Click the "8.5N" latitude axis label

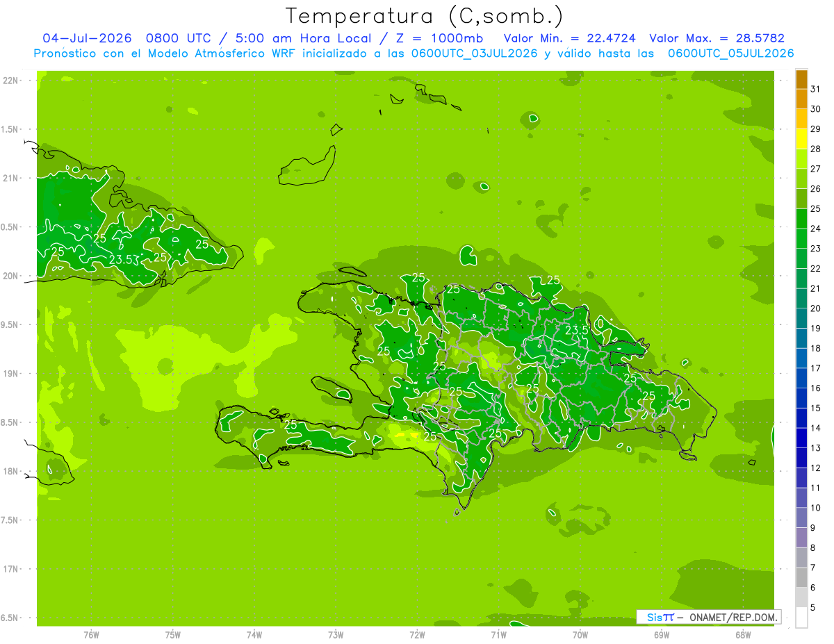click(10, 422)
